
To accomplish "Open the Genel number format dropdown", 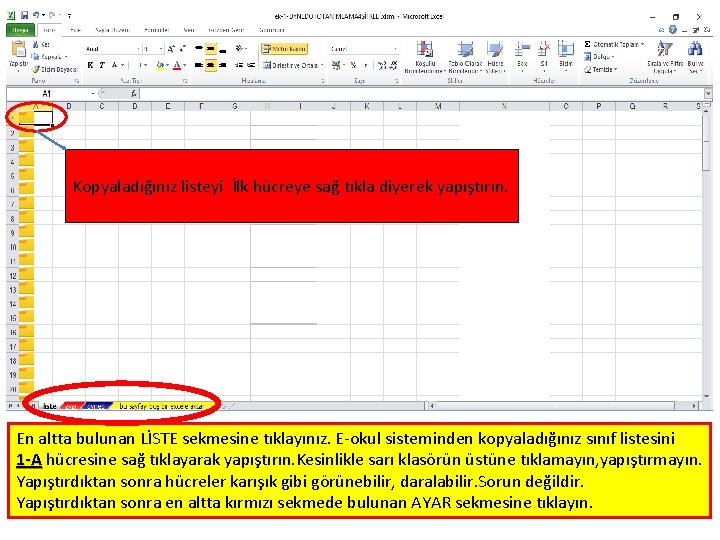I will [395, 49].
